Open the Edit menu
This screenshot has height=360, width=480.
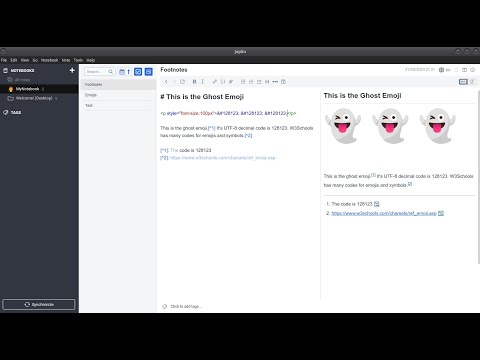[14, 60]
